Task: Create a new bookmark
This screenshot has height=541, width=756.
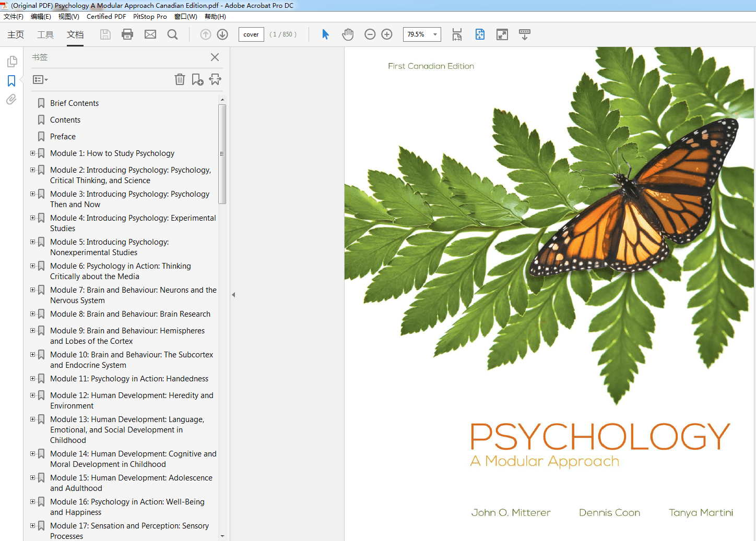Action: (x=197, y=79)
